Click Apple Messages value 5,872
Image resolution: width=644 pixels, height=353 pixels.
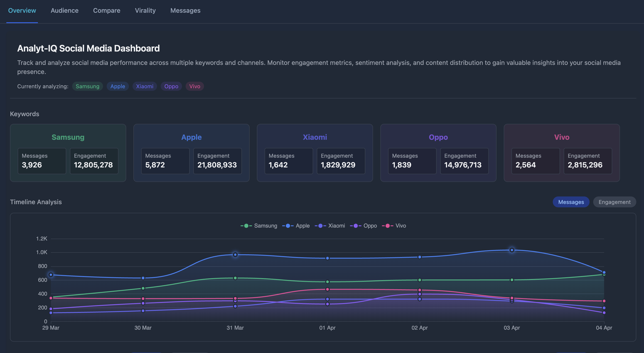tap(155, 165)
